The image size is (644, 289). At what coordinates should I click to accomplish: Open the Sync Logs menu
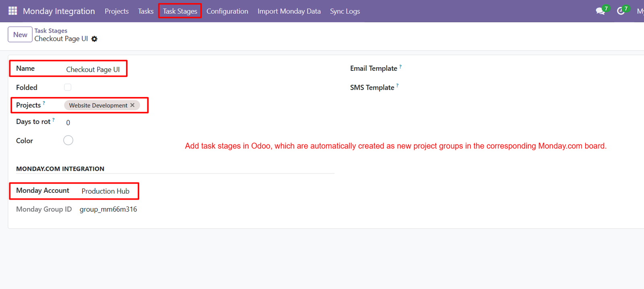tap(345, 11)
